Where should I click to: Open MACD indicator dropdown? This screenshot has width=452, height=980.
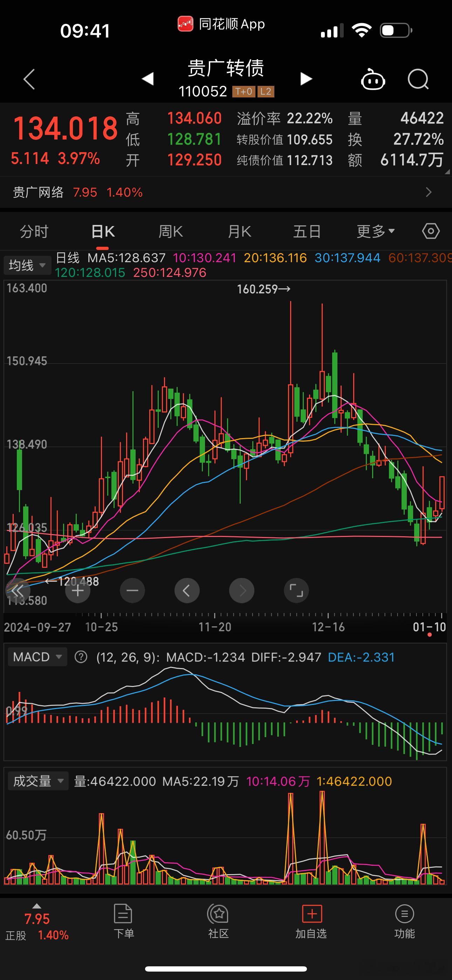coord(37,657)
